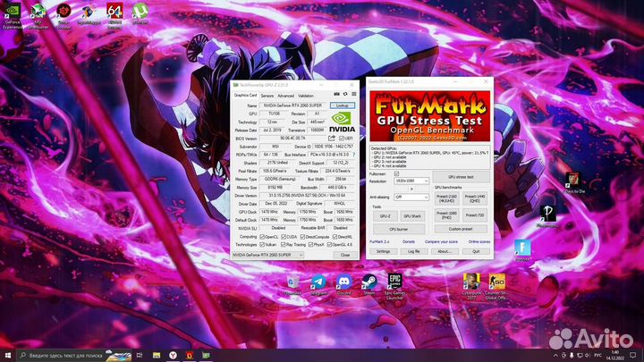
Task: Open Compare your score link
Action: point(441,241)
